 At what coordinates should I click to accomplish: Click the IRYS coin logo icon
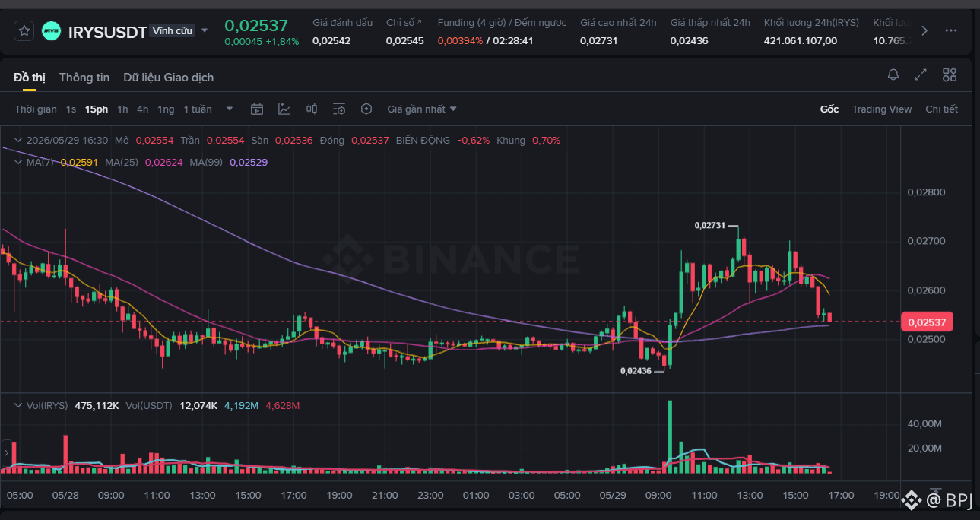point(52,31)
